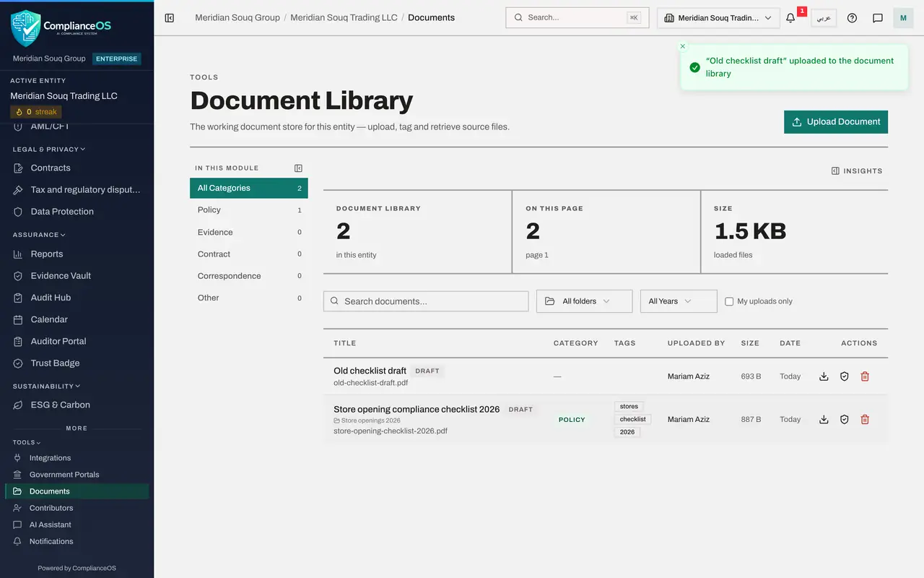This screenshot has width=924, height=578.
Task: Delete Store opening compliance checklist 2026
Action: tap(865, 419)
